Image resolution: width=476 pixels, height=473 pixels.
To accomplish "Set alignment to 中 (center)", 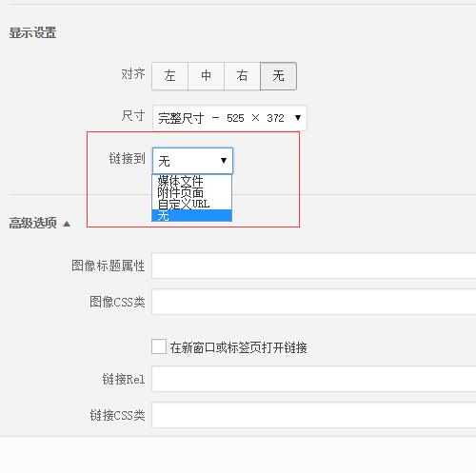I will [x=206, y=76].
